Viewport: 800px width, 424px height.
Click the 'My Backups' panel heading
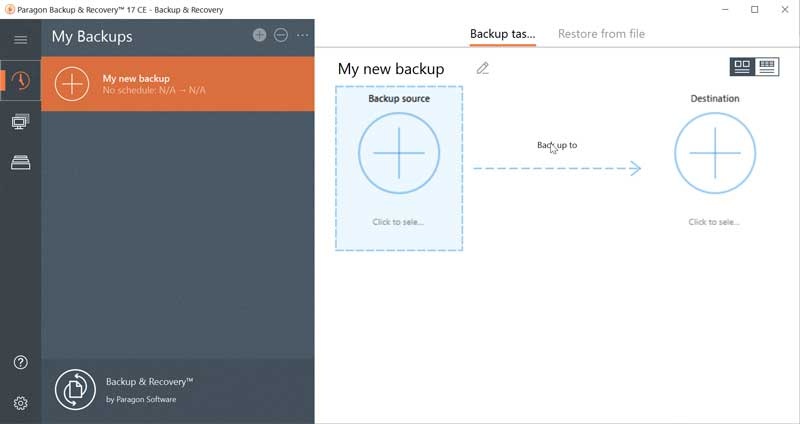click(x=92, y=37)
